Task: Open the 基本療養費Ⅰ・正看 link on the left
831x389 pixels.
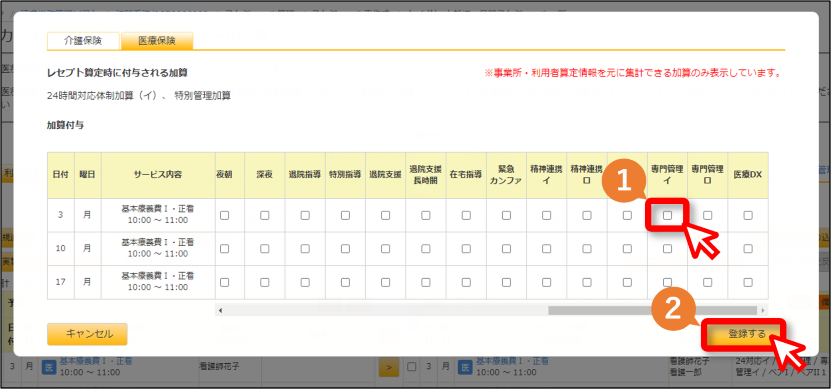Action: click(x=96, y=361)
